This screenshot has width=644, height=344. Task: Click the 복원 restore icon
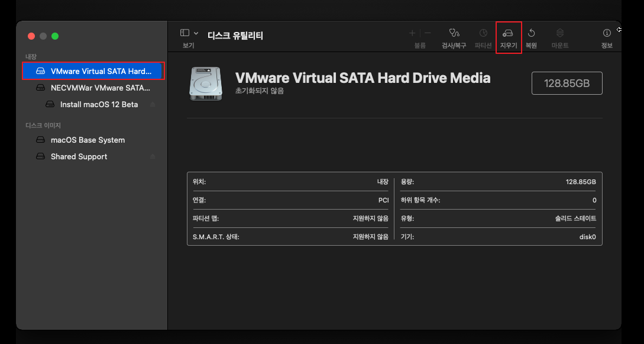531,33
